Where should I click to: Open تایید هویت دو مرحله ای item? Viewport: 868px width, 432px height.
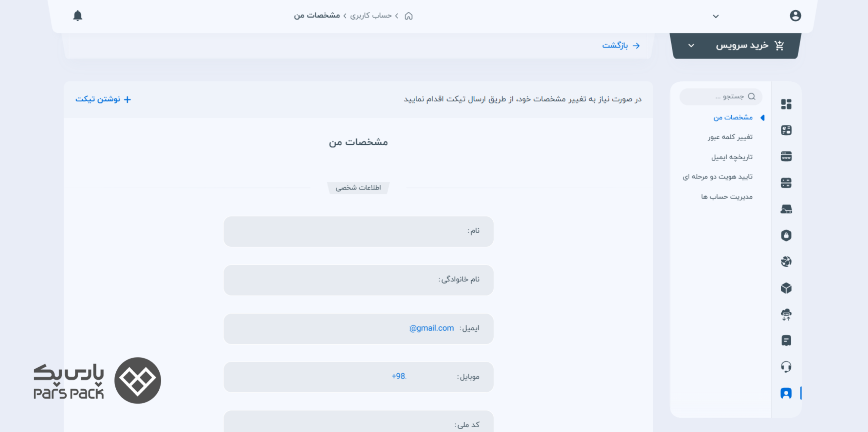tap(717, 177)
